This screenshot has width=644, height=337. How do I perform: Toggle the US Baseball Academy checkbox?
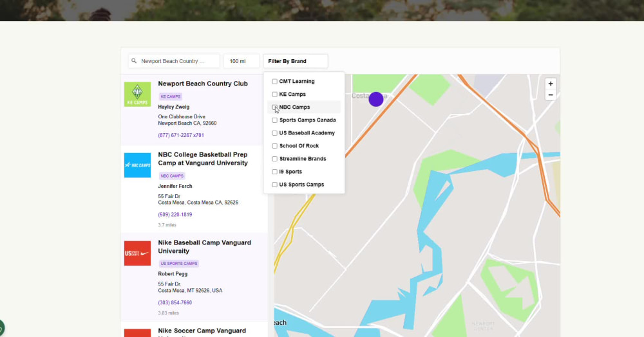(275, 133)
